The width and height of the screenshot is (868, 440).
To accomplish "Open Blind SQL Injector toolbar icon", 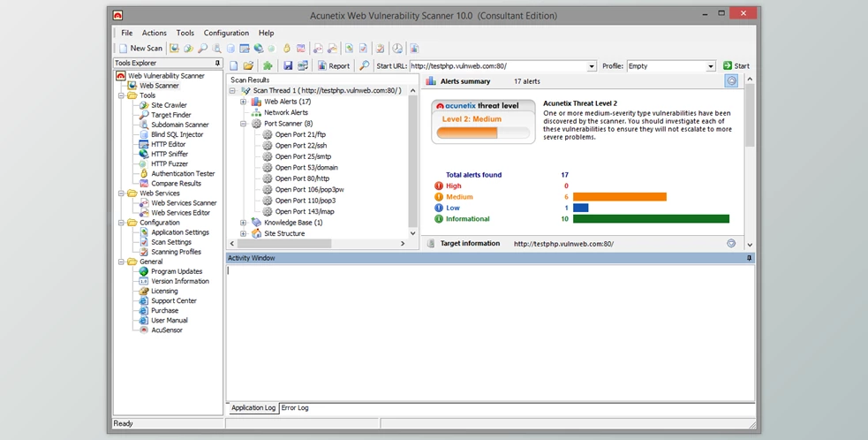I will pyautogui.click(x=230, y=49).
